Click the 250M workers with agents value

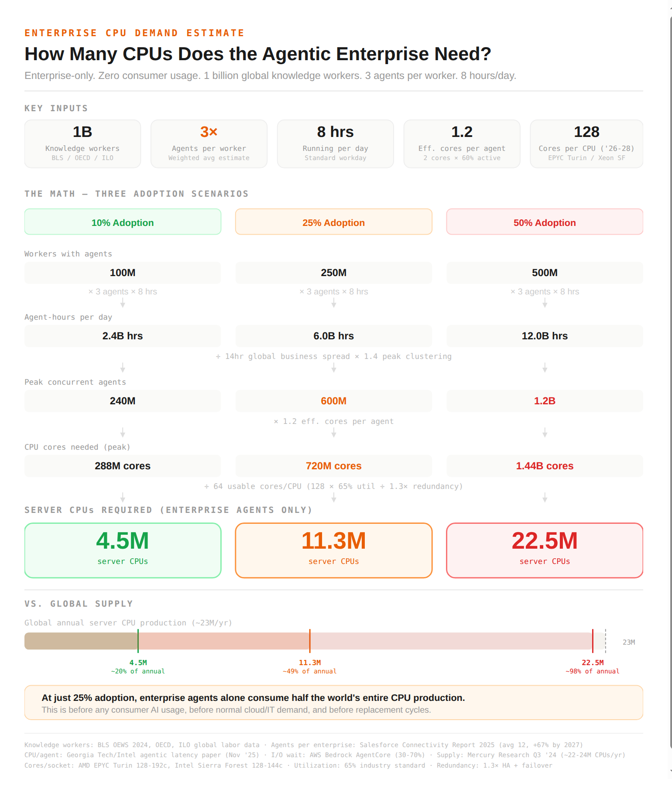334,273
